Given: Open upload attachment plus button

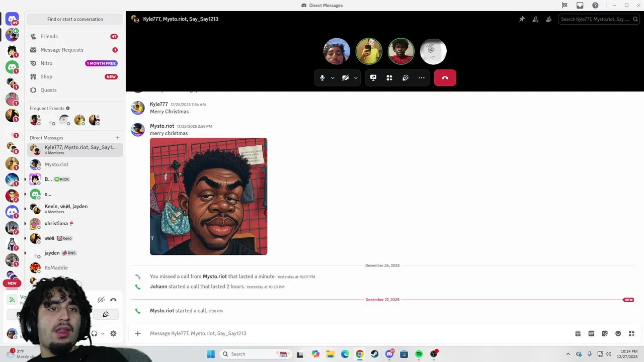Looking at the screenshot, I should click(x=138, y=333).
